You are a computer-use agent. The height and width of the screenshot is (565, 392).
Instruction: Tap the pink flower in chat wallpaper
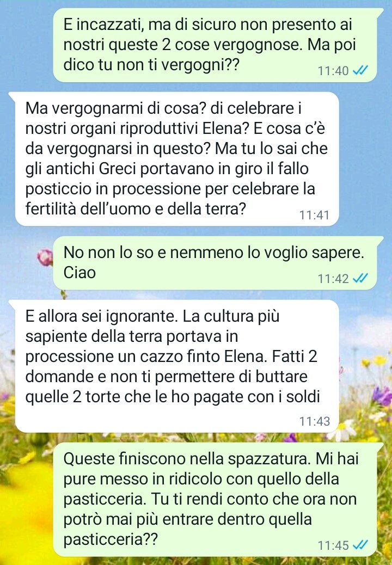45,257
